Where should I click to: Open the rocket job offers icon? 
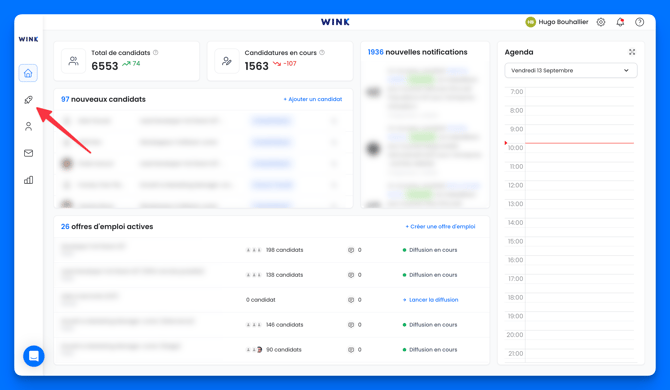(28, 100)
